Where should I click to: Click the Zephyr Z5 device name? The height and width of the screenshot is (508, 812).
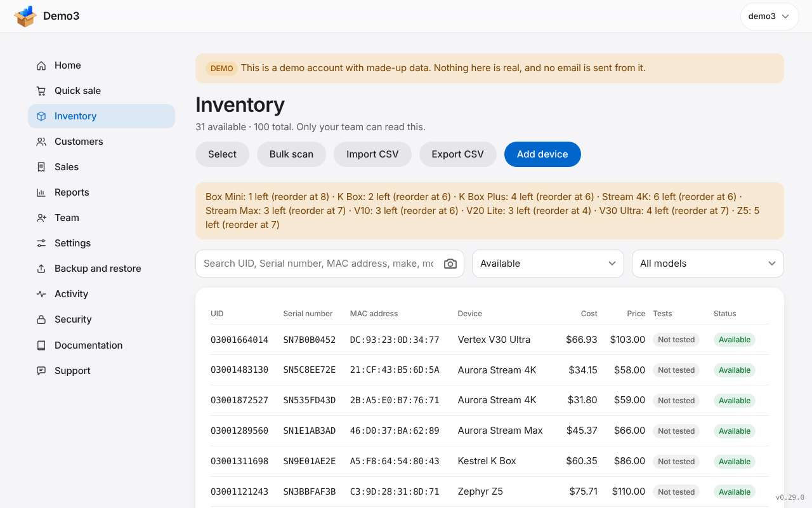tap(480, 491)
